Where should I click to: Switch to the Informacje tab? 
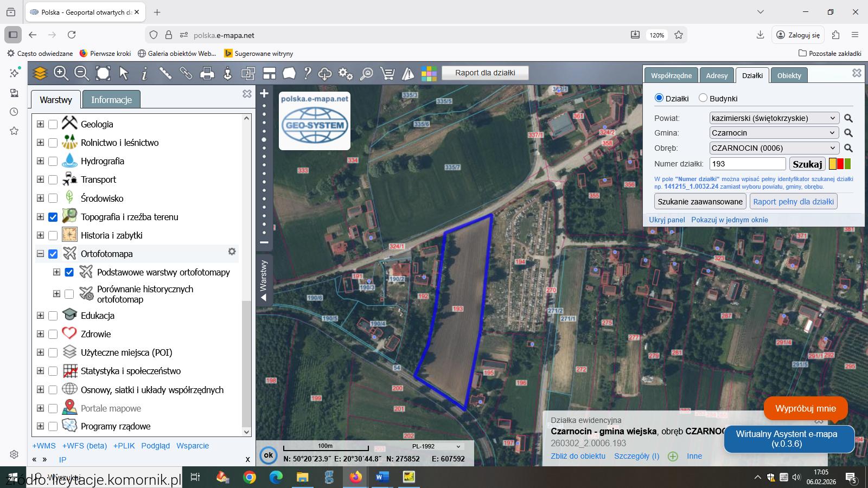coord(111,100)
